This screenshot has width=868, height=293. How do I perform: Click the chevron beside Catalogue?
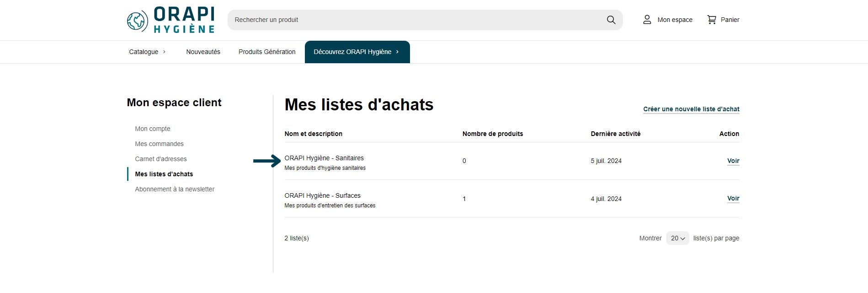coord(164,52)
